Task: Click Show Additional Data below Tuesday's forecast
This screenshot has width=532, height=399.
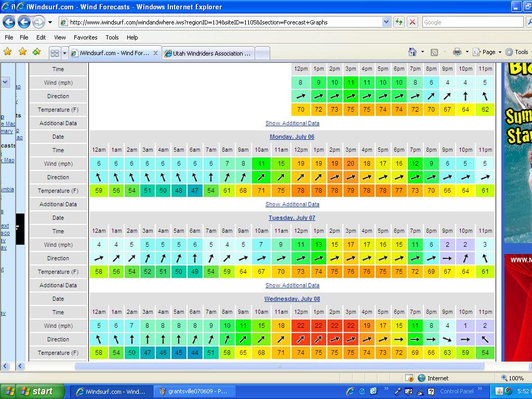Action: point(292,285)
